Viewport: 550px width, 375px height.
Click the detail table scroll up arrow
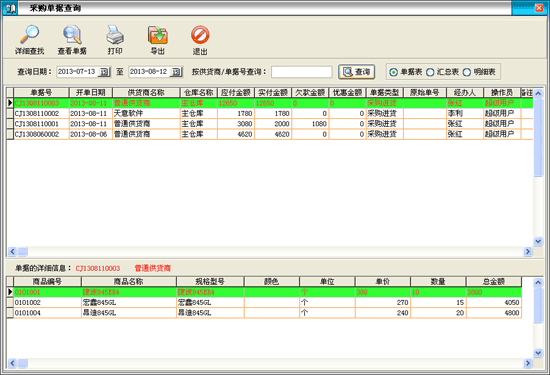click(538, 282)
